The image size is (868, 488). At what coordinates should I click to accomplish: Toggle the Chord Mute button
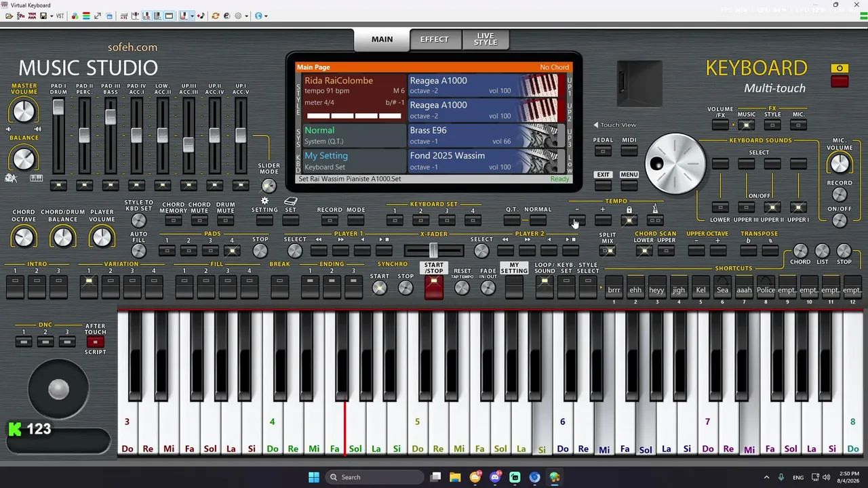pos(199,220)
